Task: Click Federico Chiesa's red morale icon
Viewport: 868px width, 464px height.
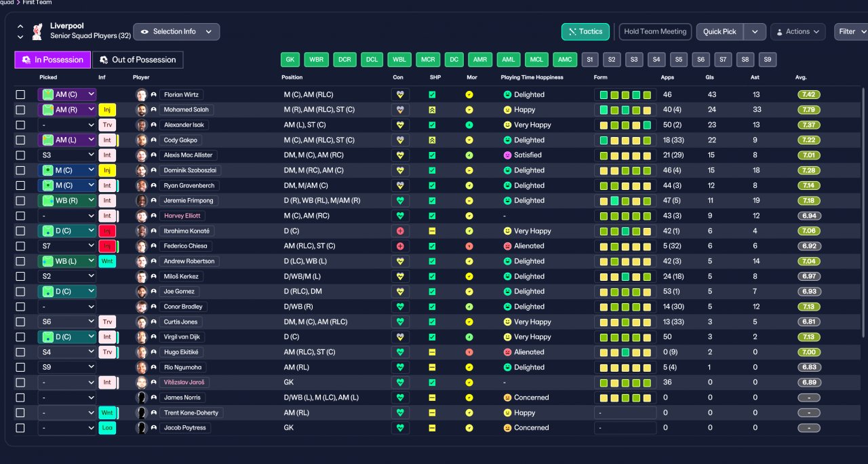Action: point(469,246)
